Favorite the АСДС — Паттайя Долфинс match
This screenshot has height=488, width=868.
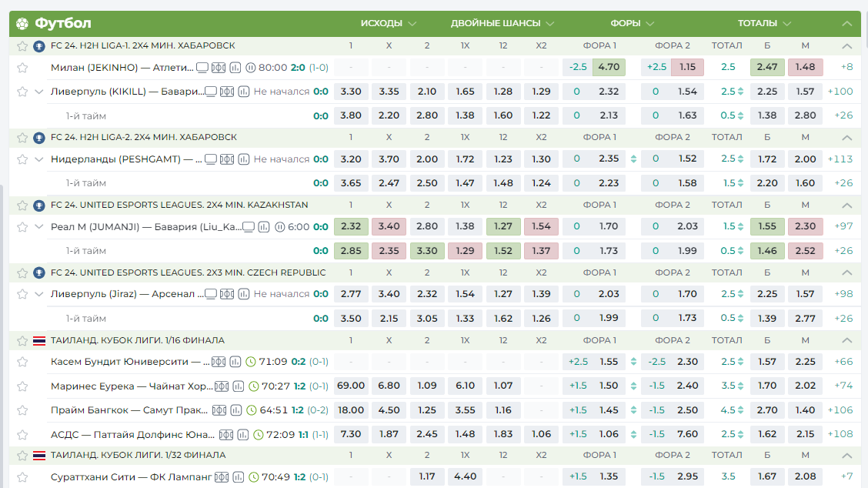(x=22, y=434)
